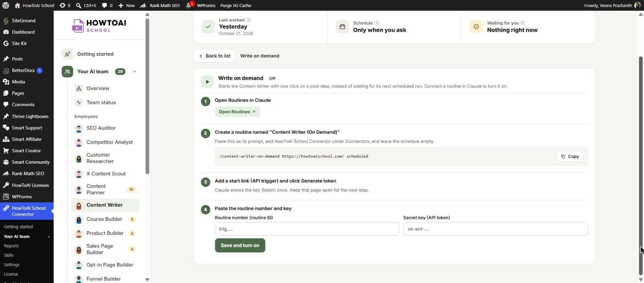Select Opt-in Page Builder employee

[x=105, y=265]
